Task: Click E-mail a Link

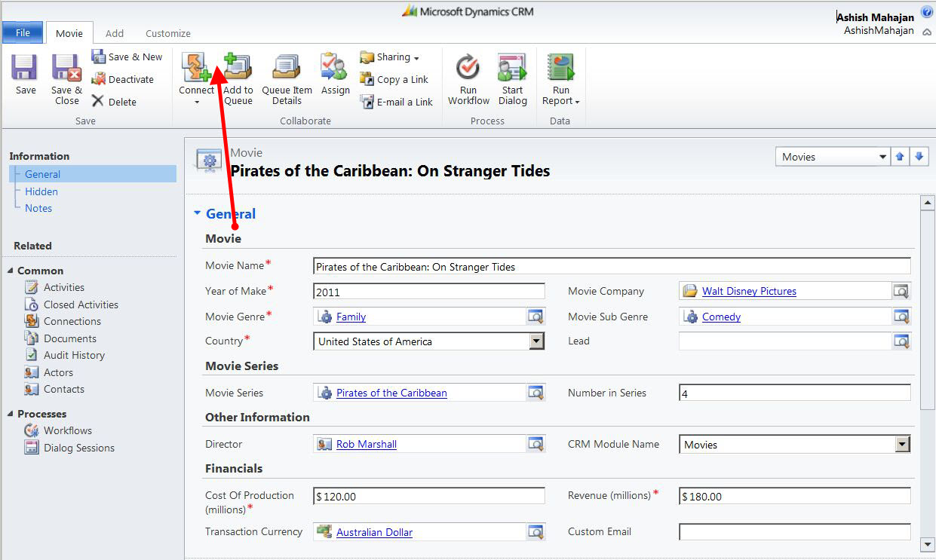Action: click(396, 102)
